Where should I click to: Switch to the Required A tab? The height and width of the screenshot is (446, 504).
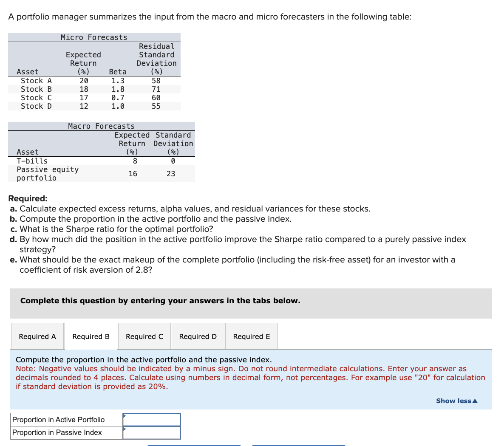37,336
